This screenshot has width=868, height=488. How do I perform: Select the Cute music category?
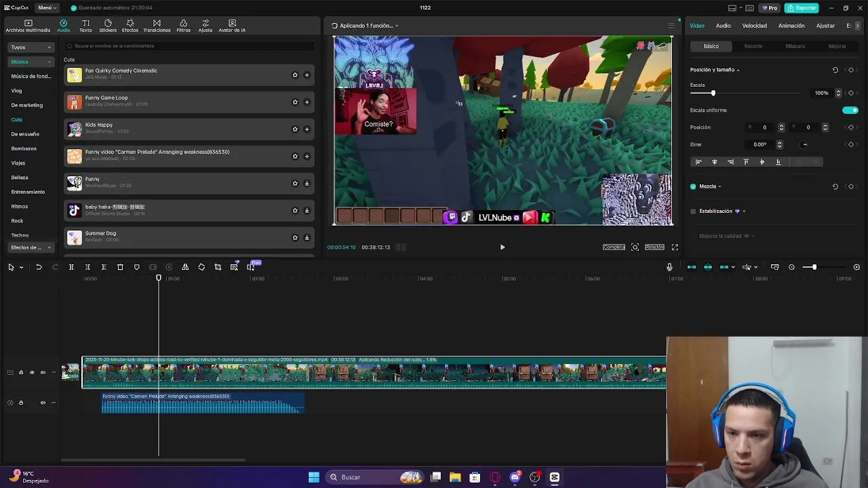(x=17, y=120)
